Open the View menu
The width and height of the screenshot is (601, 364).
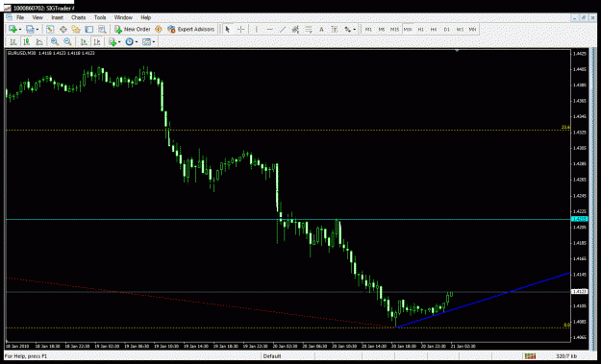(38, 17)
